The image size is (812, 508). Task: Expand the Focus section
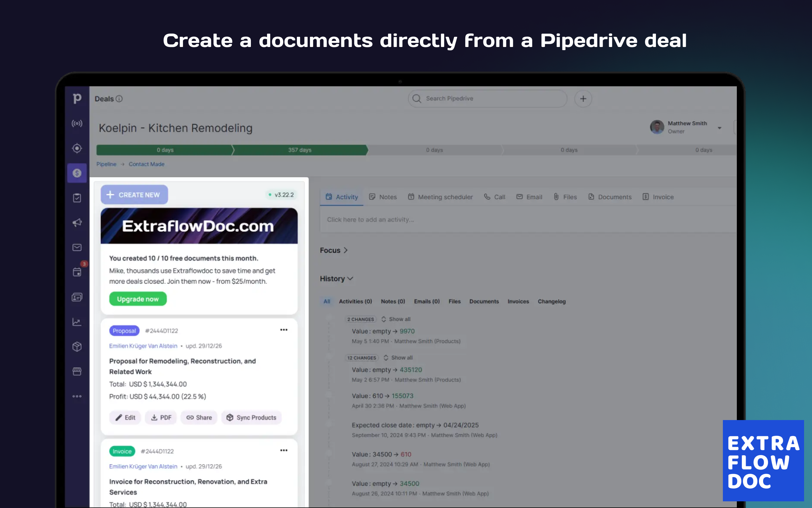coord(334,250)
